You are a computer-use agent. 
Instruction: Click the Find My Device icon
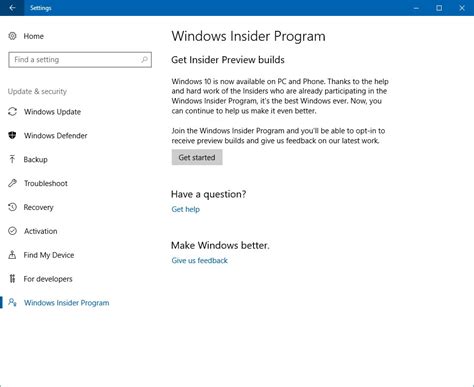(12, 255)
